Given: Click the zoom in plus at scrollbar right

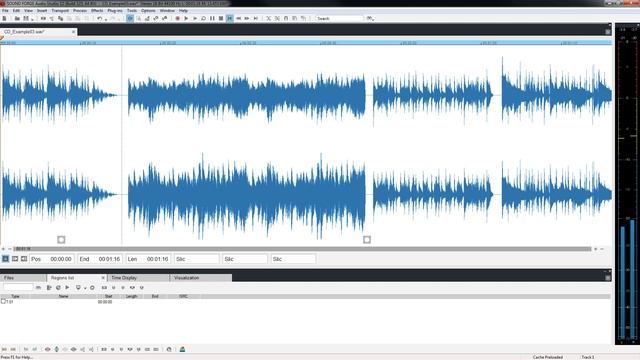Looking at the screenshot, I should click(596, 249).
